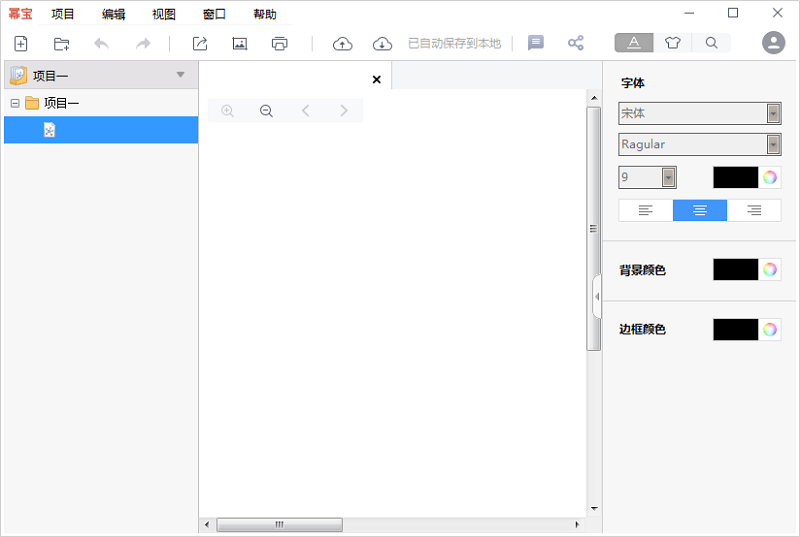Open the 窗口 menu

click(214, 14)
